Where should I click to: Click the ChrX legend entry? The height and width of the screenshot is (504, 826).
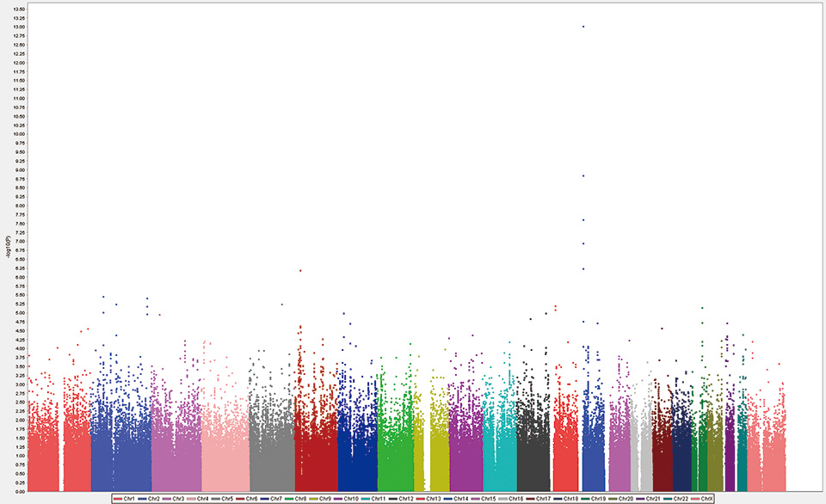(x=706, y=499)
